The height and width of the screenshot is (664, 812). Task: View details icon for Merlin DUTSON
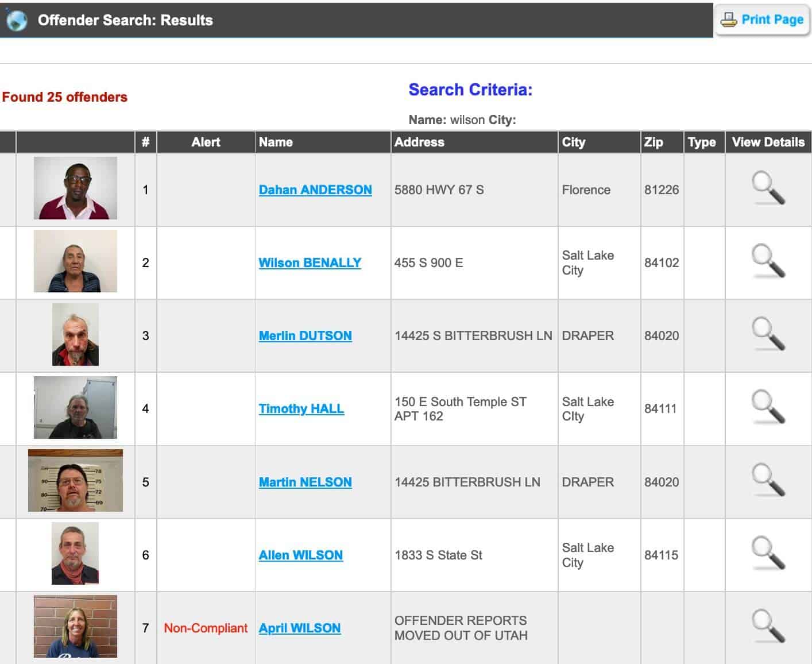768,334
